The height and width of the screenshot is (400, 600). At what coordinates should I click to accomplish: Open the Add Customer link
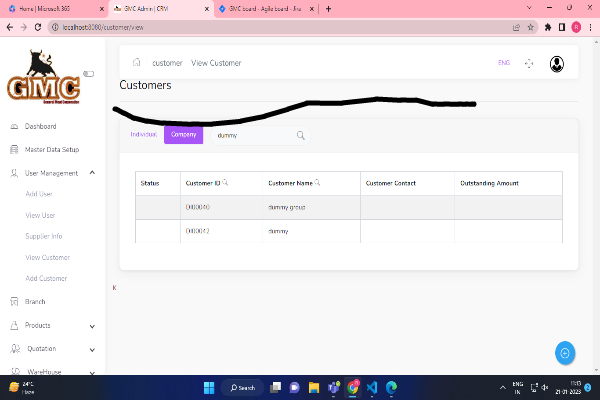46,278
